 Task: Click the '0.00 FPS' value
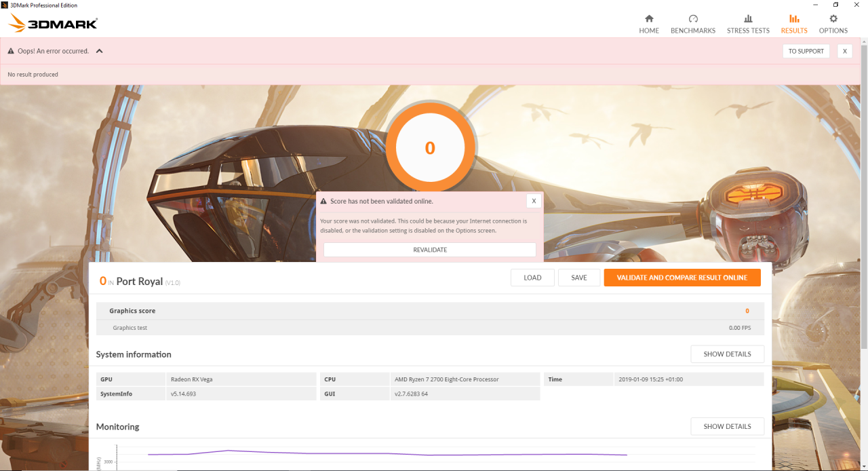[x=740, y=328]
